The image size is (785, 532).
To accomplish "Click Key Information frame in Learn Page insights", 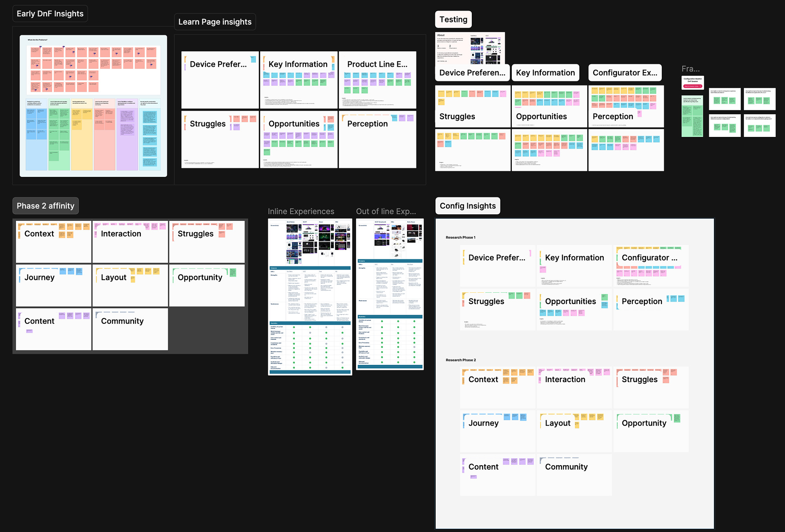I will click(299, 80).
